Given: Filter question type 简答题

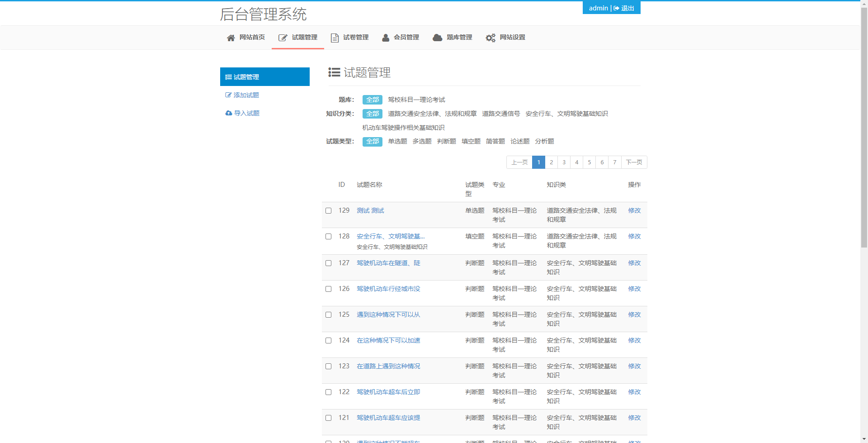Looking at the screenshot, I should click(x=495, y=141).
